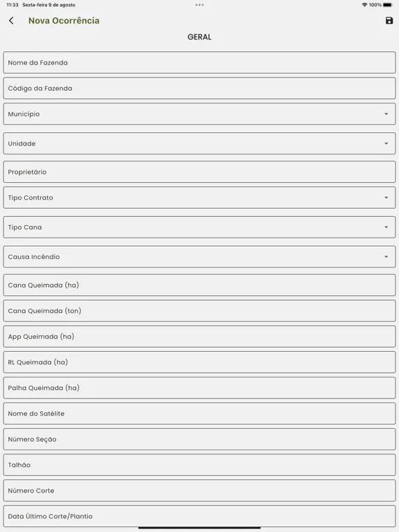
Task: Expand the Tipo Cana selector
Action: (199, 227)
